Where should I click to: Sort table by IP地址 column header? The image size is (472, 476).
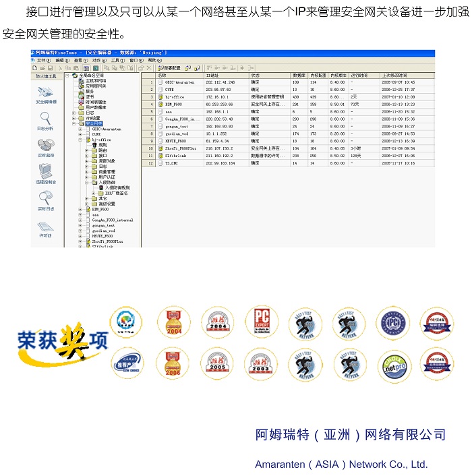(x=227, y=76)
